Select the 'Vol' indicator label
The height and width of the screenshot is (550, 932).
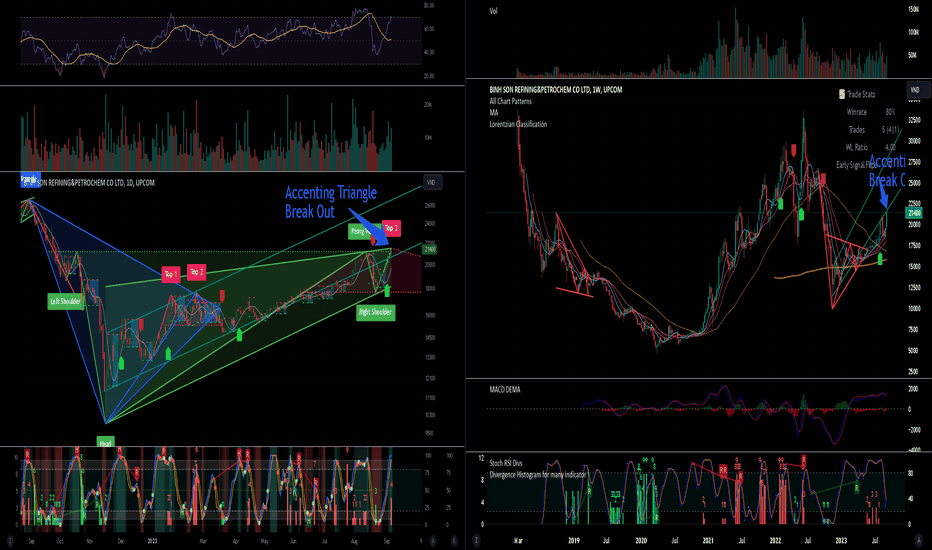493,11
